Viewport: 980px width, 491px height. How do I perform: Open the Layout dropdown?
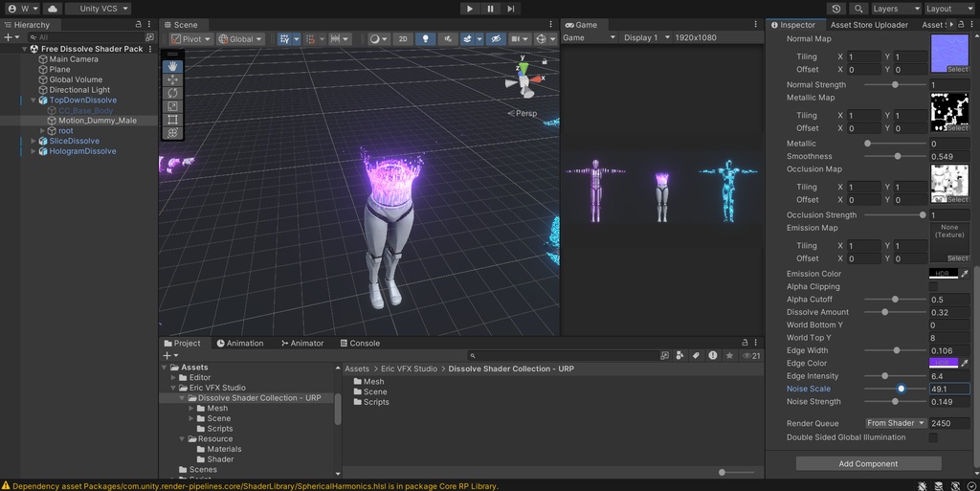pyautogui.click(x=948, y=9)
